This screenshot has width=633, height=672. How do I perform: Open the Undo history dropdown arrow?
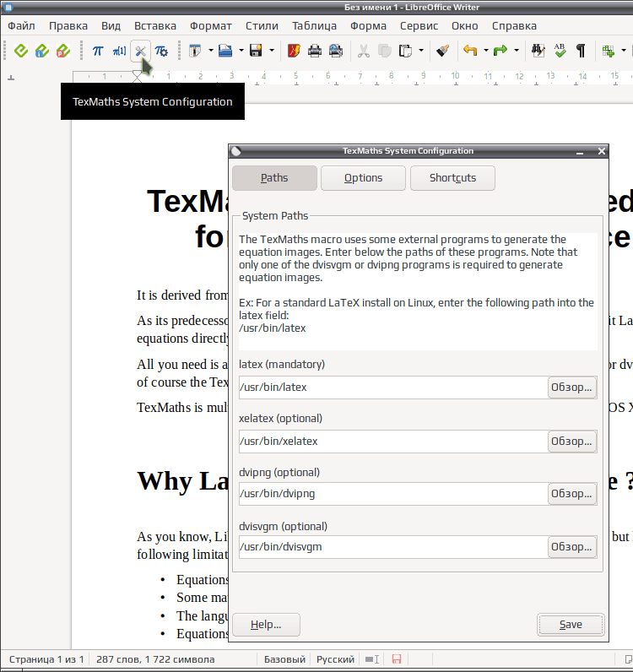point(486,51)
